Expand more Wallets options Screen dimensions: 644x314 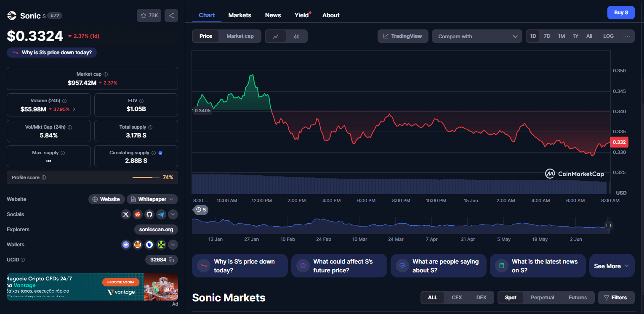(x=173, y=245)
